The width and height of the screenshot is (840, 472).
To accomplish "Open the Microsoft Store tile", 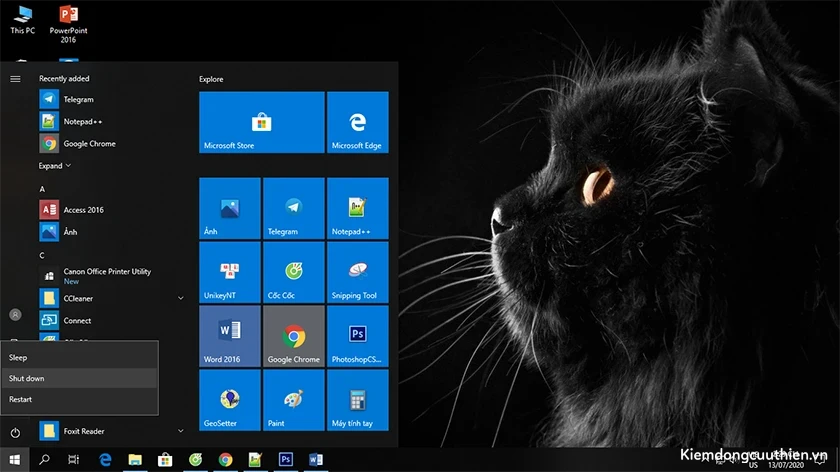I will [x=261, y=122].
